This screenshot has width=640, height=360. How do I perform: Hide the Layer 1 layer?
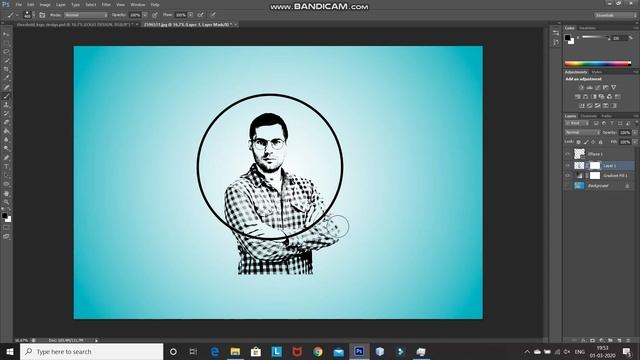(567, 165)
